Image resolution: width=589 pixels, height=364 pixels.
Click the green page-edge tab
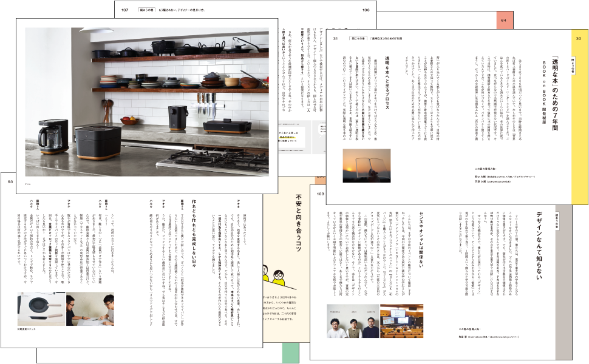point(291,352)
